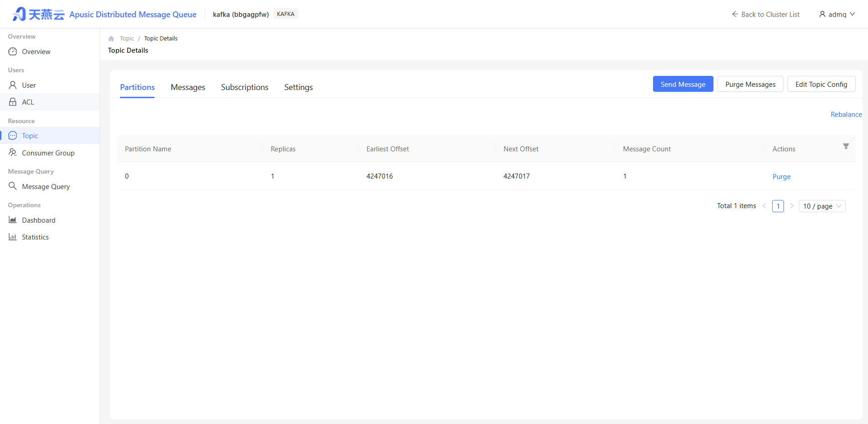868x424 pixels.
Task: Click the Topic breadcrumb link
Action: [127, 39]
